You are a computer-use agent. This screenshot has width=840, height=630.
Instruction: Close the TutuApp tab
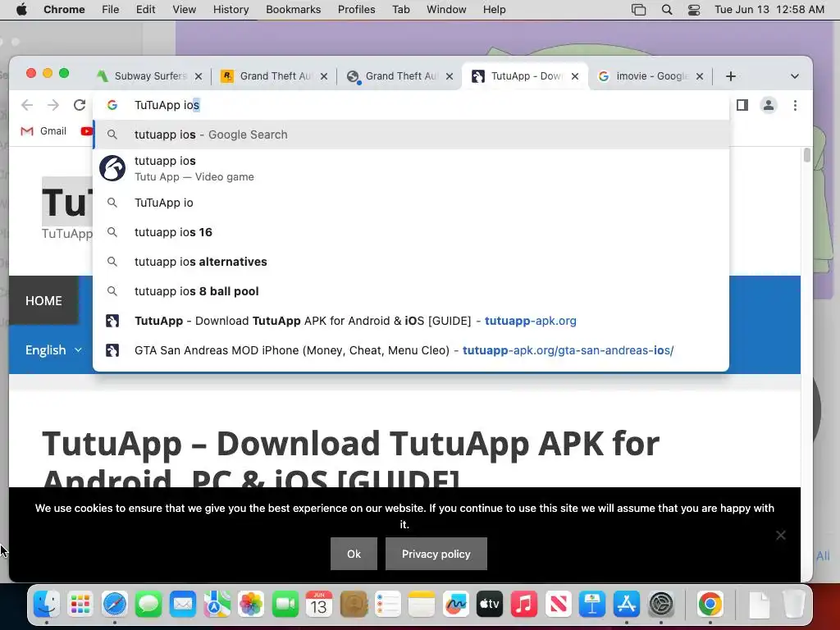point(575,76)
